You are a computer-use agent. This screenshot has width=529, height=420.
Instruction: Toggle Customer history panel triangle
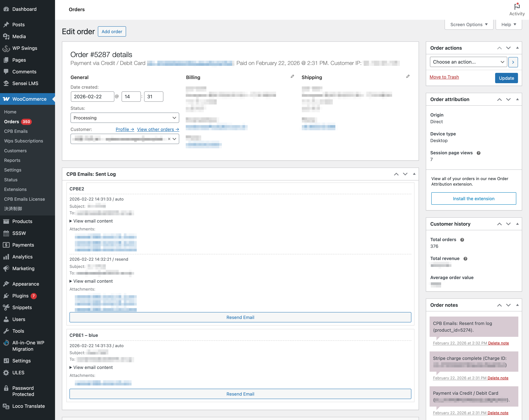click(517, 224)
